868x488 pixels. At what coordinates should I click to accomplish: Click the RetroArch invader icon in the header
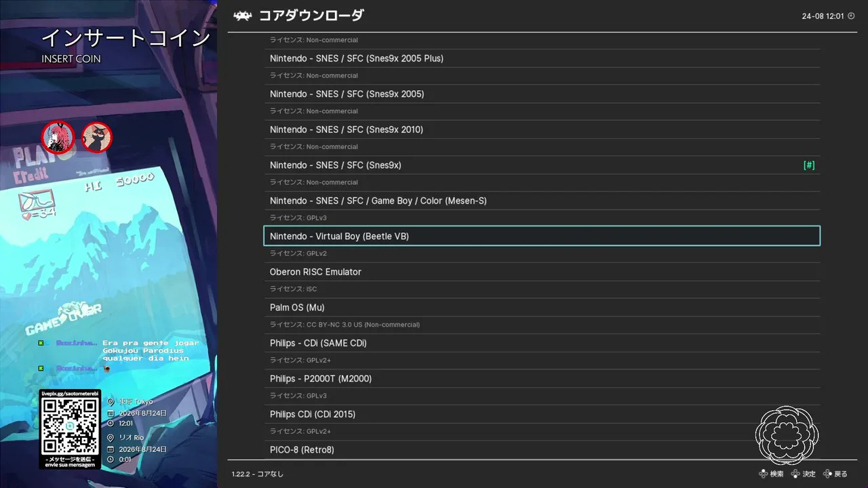pos(243,16)
